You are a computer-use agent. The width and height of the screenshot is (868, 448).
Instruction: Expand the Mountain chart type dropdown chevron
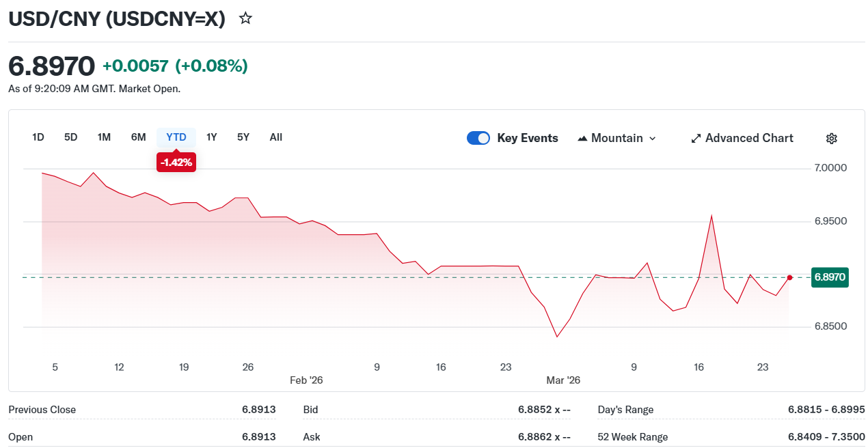652,139
